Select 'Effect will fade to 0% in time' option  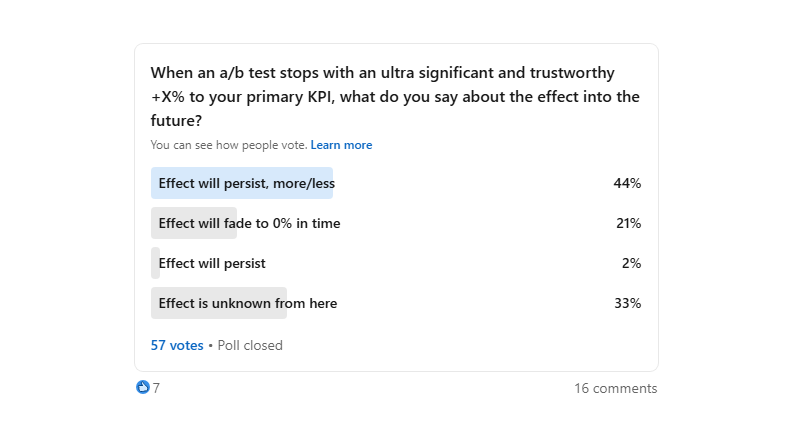coord(249,223)
